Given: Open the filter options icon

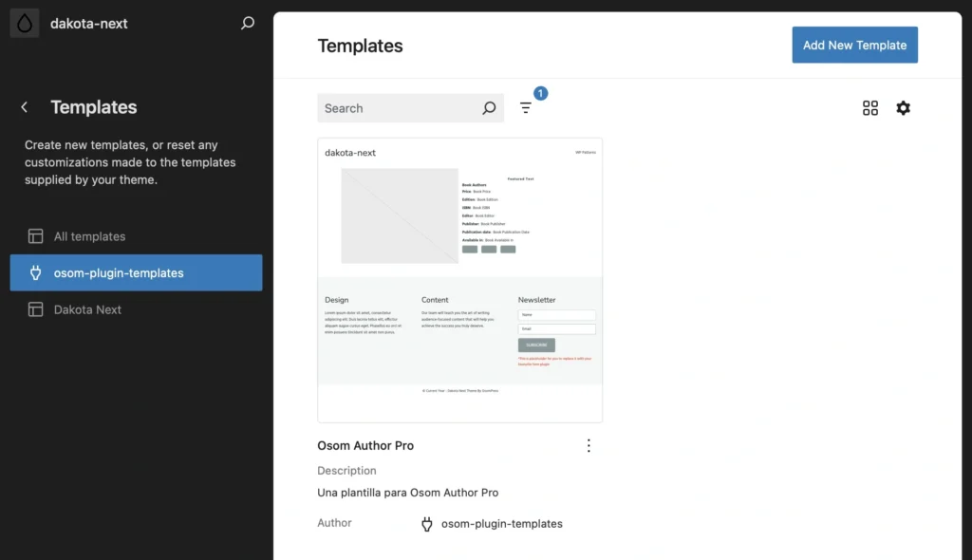Looking at the screenshot, I should (526, 108).
